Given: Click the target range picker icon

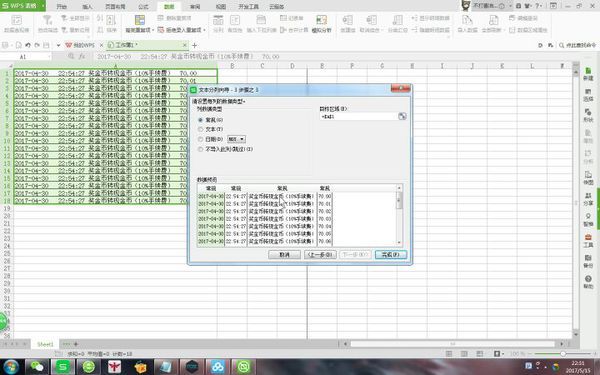Looking at the screenshot, I should pos(402,116).
